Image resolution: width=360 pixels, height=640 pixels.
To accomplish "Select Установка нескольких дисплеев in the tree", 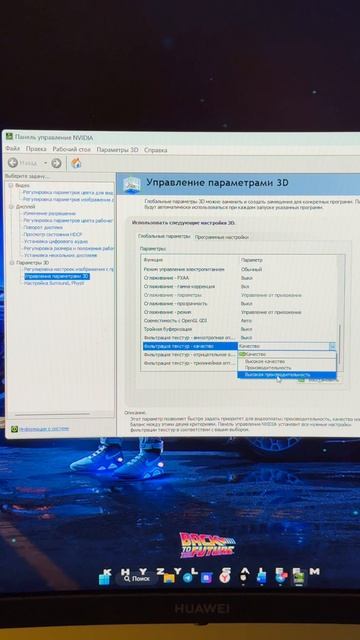I will tap(60, 255).
